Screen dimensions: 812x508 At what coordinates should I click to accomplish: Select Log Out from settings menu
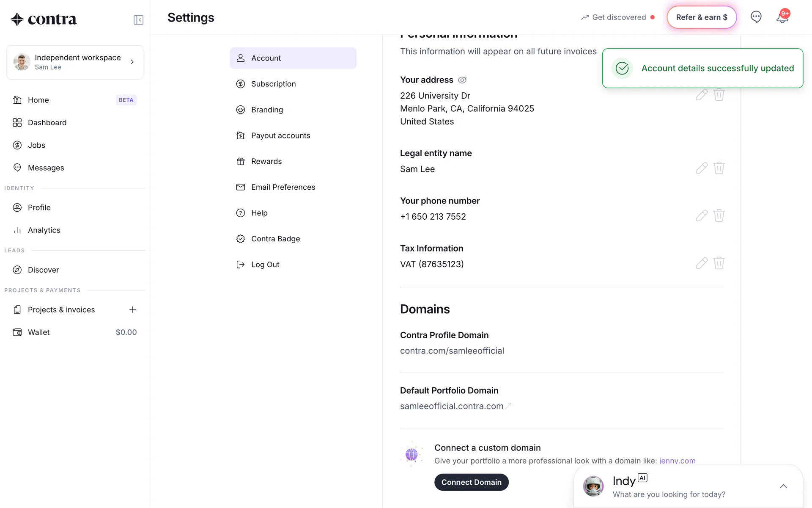point(265,265)
